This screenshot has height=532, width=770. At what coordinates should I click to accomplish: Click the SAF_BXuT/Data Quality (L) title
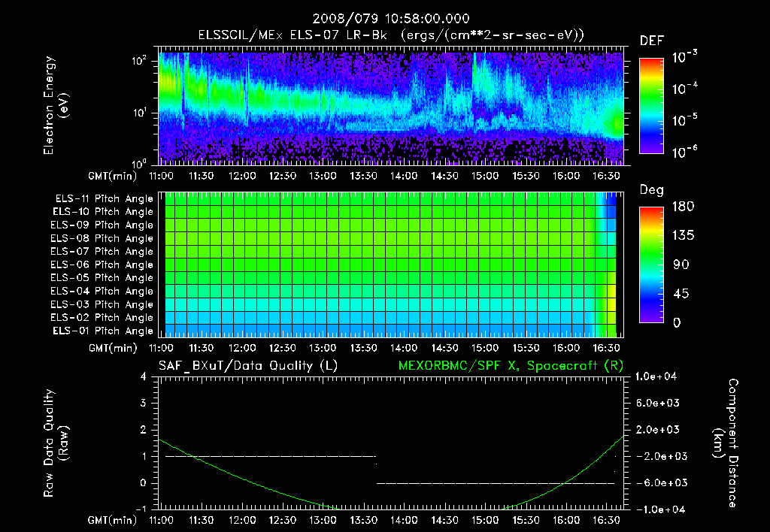point(248,366)
